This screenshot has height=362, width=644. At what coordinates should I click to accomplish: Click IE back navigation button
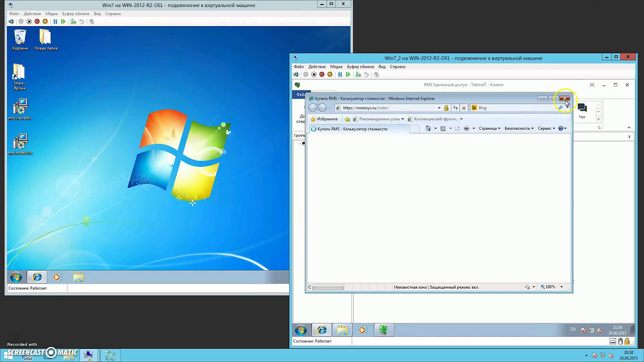[x=313, y=108]
